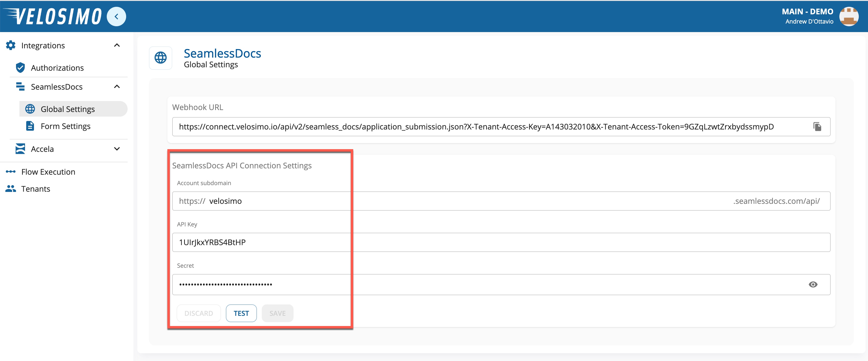Select Global Settings in sidebar
This screenshot has width=868, height=361.
click(67, 109)
